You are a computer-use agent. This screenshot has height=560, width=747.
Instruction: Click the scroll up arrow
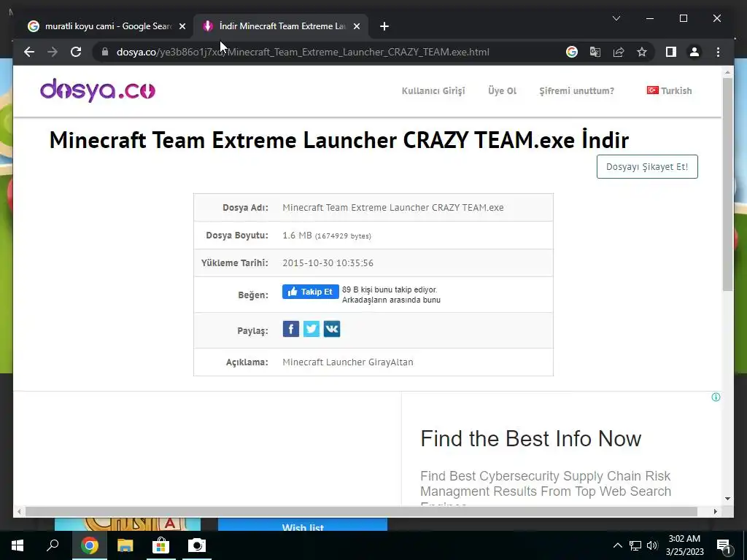tap(727, 72)
